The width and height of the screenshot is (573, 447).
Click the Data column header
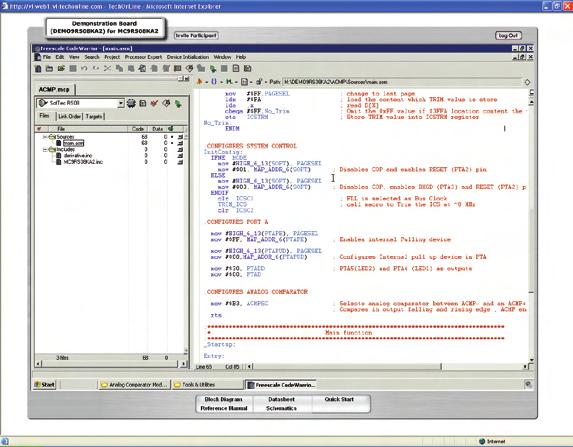(158, 129)
